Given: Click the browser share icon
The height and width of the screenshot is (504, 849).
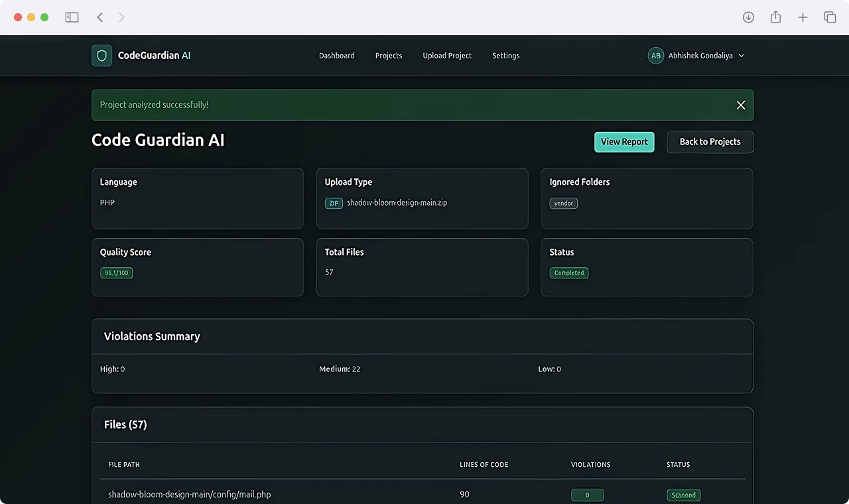Looking at the screenshot, I should point(775,17).
